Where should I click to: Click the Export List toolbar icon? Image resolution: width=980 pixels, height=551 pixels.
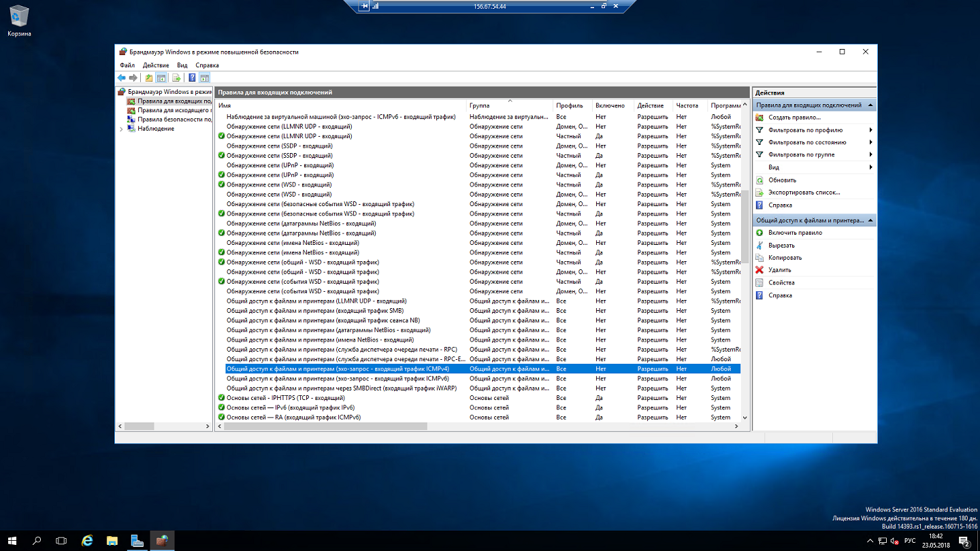[x=176, y=78]
